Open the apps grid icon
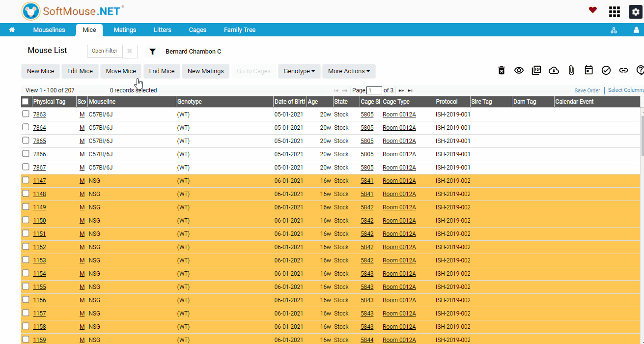This screenshot has height=344, width=644. pyautogui.click(x=615, y=11)
